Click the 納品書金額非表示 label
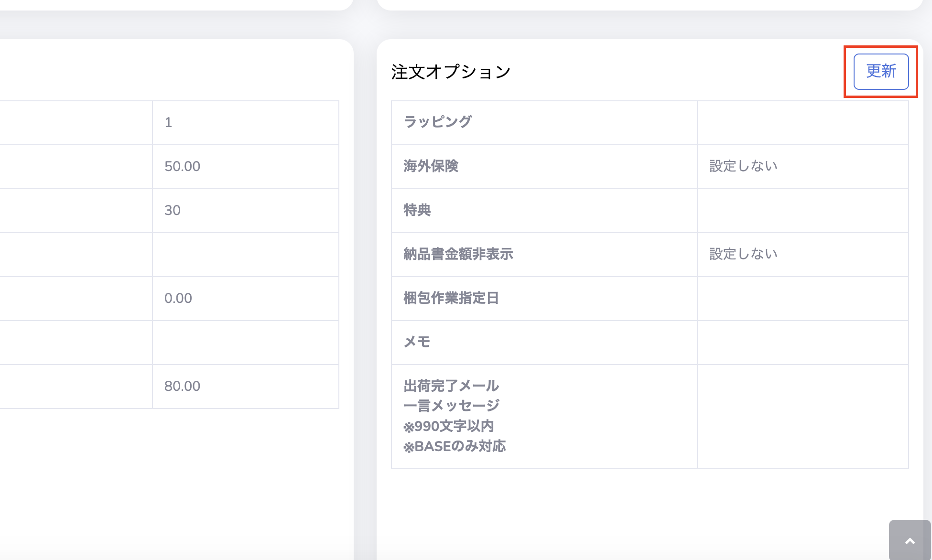932x560 pixels. (x=458, y=254)
